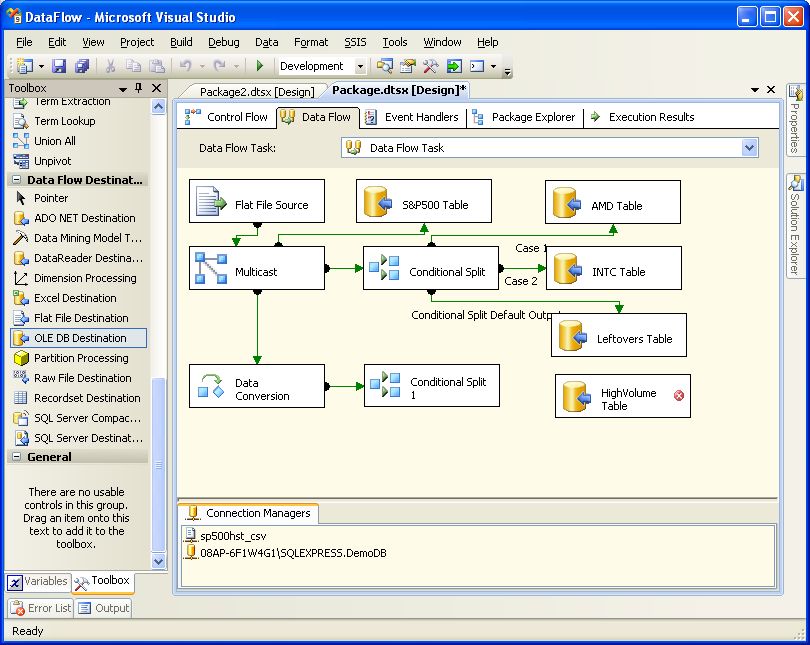Screen dimensions: 810x645
Task: Open the Error List tab
Action: 40,608
